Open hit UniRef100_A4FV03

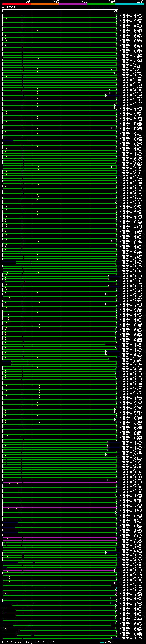click(131, 585)
